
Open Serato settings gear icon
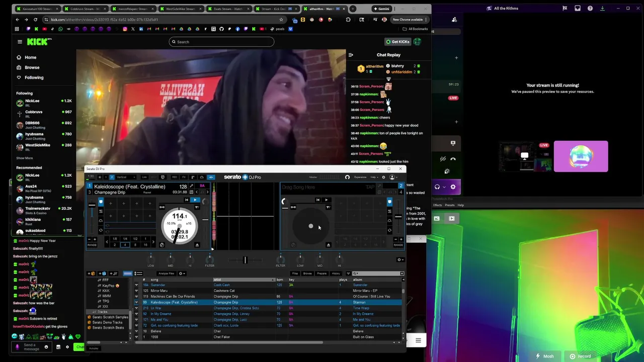pyautogui.click(x=383, y=177)
